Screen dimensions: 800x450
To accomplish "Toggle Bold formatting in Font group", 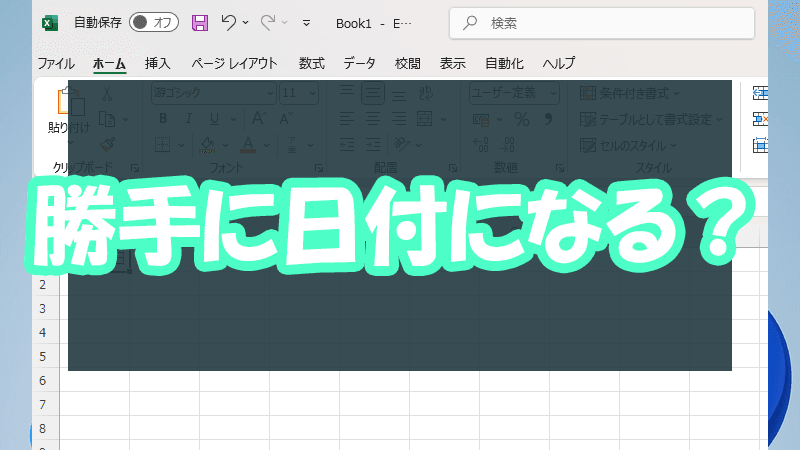I will tap(161, 119).
